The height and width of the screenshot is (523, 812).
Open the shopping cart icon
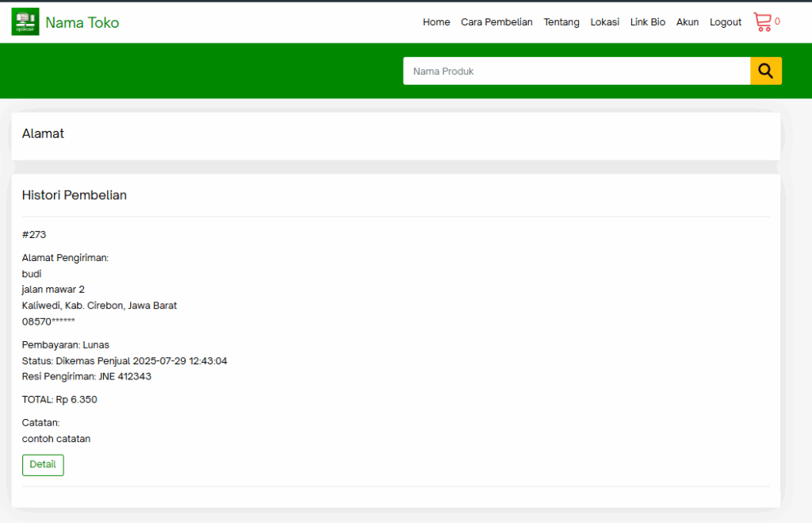coord(762,21)
